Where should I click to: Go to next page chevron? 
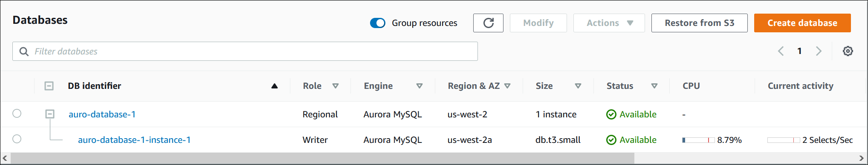pos(819,51)
